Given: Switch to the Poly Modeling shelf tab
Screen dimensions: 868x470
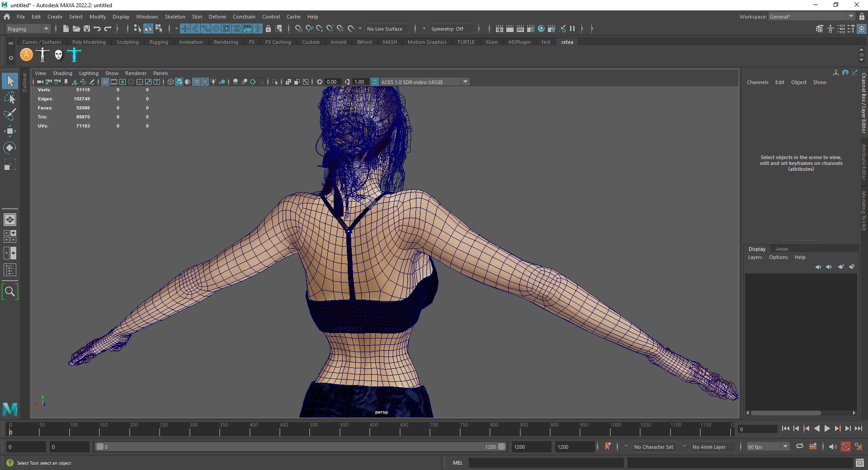Looking at the screenshot, I should pyautogui.click(x=89, y=42).
